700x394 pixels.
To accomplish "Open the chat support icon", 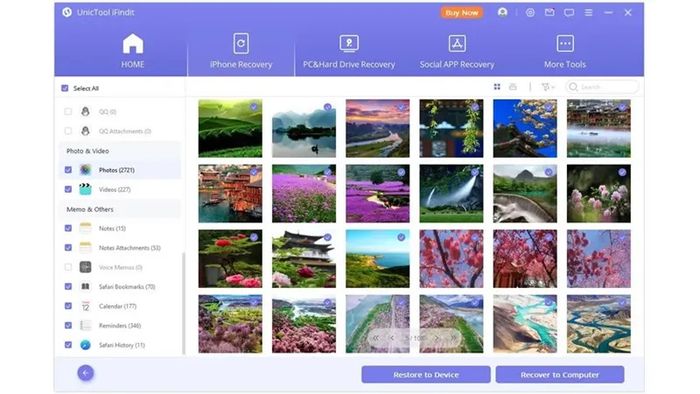I will click(x=569, y=13).
